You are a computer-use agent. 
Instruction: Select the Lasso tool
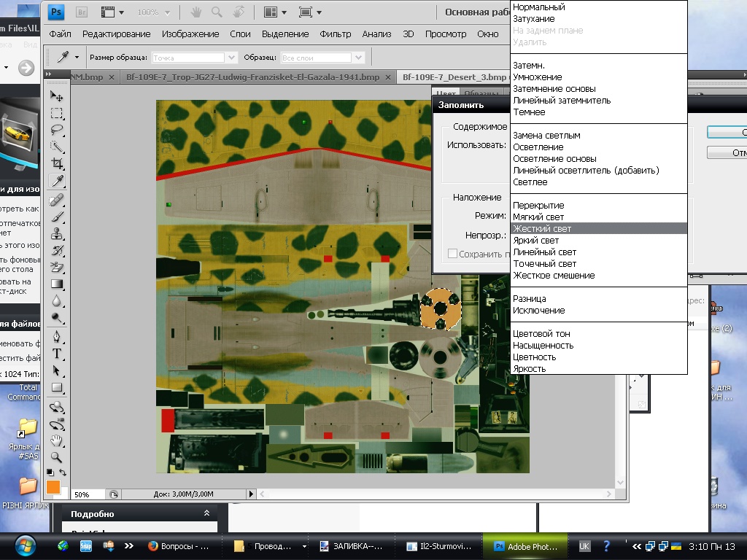56,130
